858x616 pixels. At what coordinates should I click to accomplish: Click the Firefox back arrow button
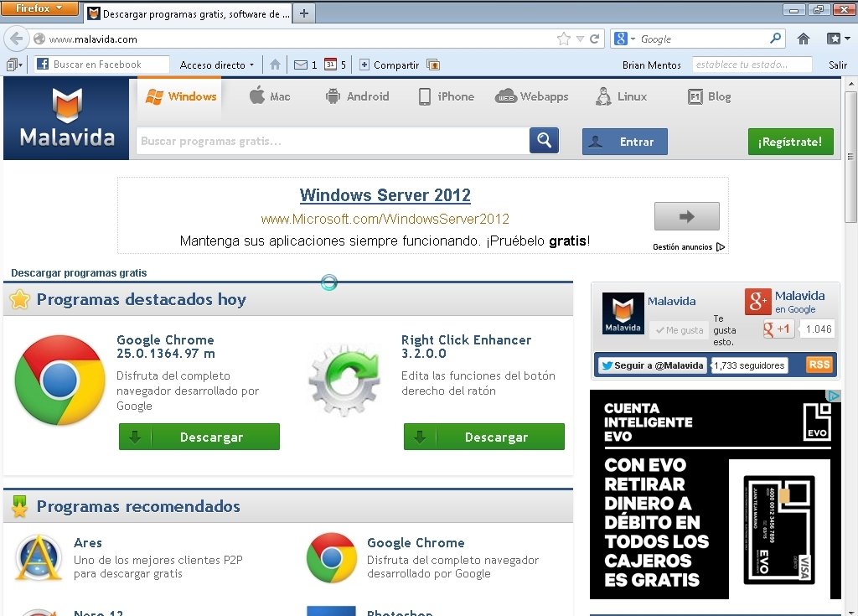tap(17, 39)
